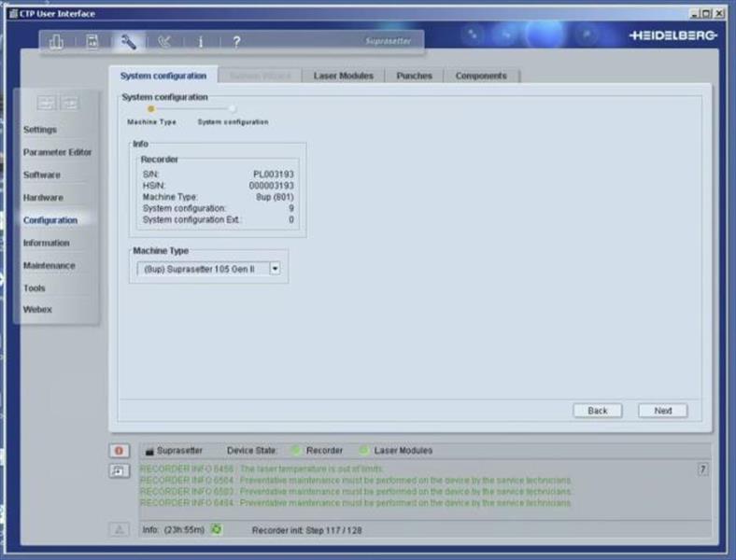Click the Suprasetter label in top toolbar

coord(388,41)
